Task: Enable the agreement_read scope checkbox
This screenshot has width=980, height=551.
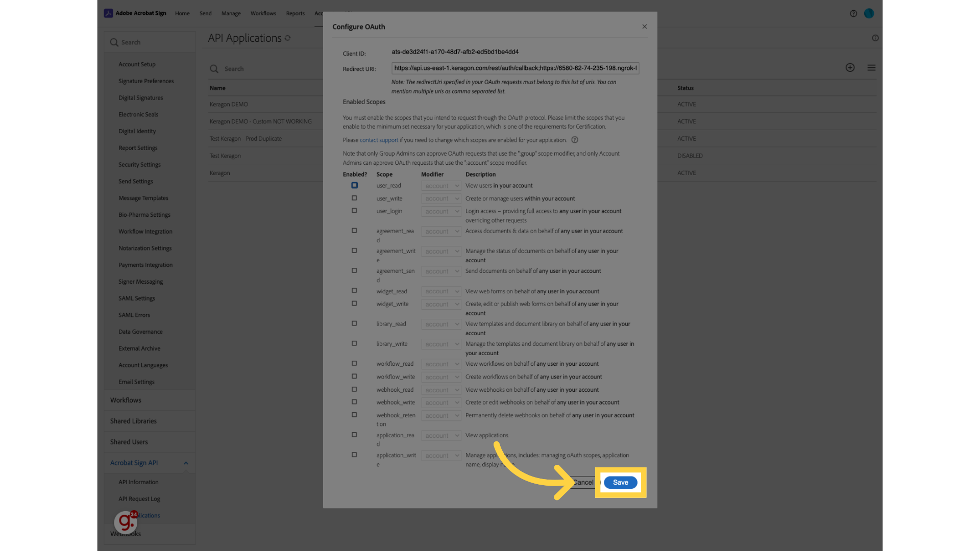Action: click(354, 231)
